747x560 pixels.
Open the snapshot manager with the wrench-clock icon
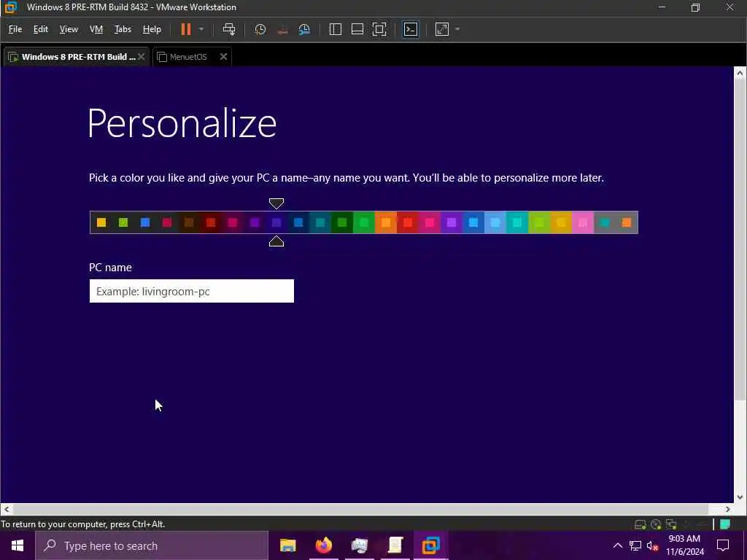click(x=304, y=29)
